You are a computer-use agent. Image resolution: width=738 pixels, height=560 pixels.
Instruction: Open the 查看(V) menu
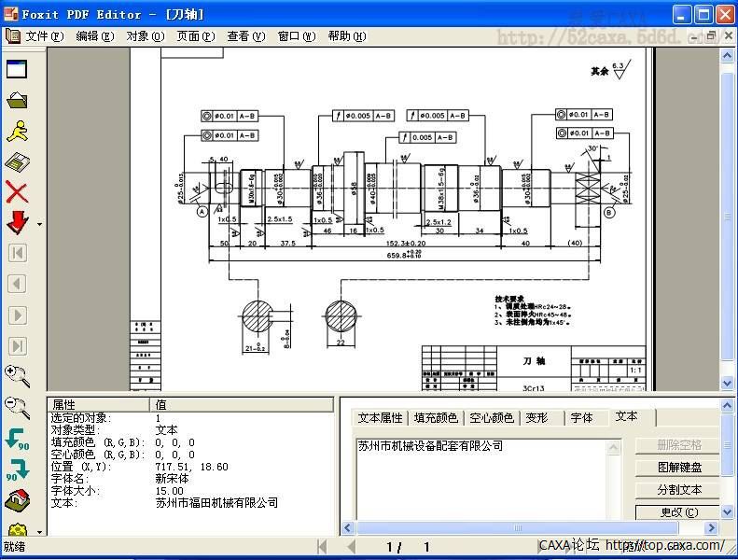pyautogui.click(x=246, y=36)
